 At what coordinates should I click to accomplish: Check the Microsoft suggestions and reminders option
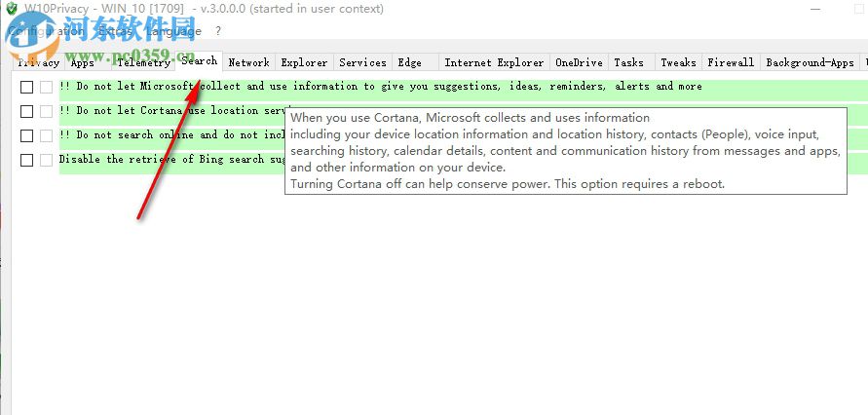tap(26, 87)
